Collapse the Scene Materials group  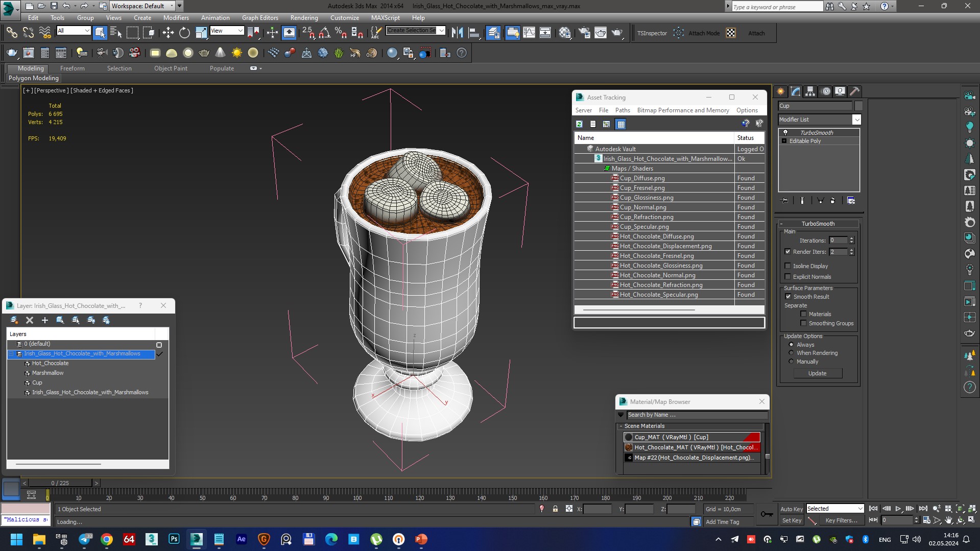pos(621,426)
